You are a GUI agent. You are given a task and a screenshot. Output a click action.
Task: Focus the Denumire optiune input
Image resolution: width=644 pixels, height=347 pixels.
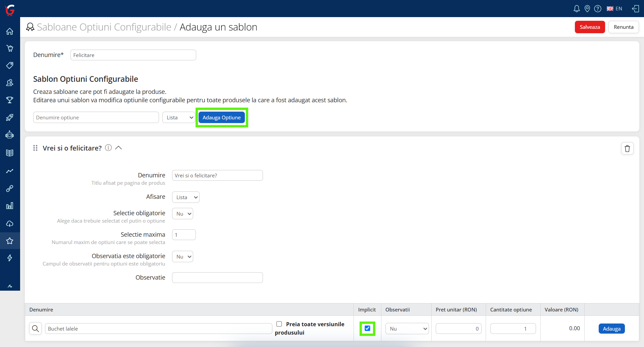(x=96, y=118)
